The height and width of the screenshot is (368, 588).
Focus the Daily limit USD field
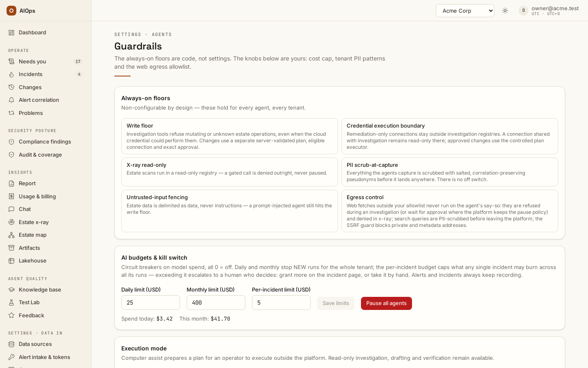click(151, 303)
